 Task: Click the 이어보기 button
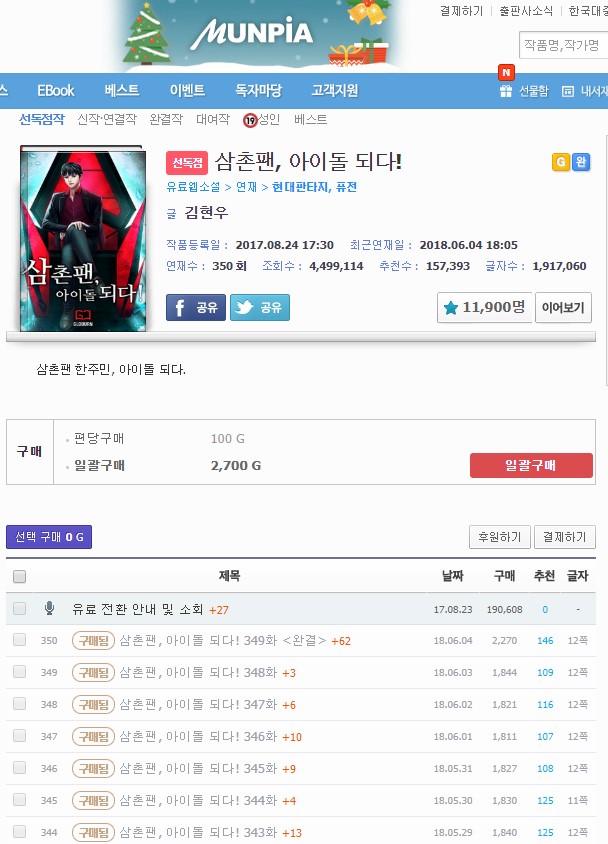click(x=563, y=307)
